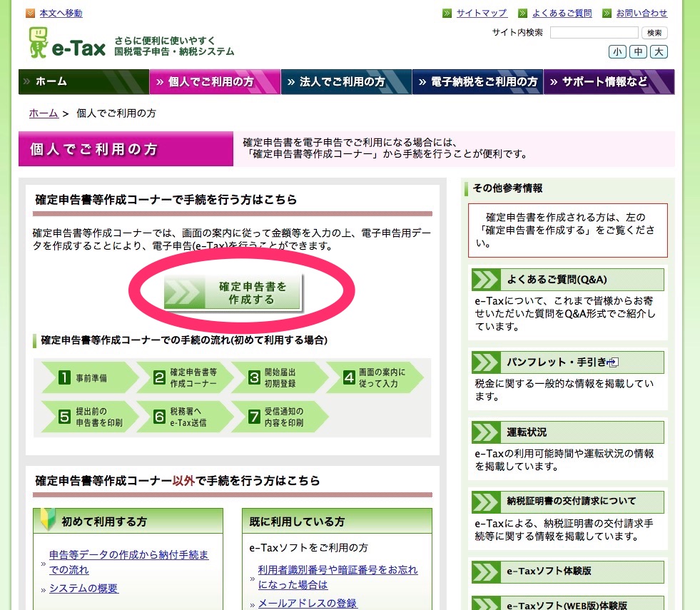This screenshot has width=700, height=610.
Task: Open 利用者識別番号や暗証番号をお忘れになった場合は link
Action: tap(338, 577)
